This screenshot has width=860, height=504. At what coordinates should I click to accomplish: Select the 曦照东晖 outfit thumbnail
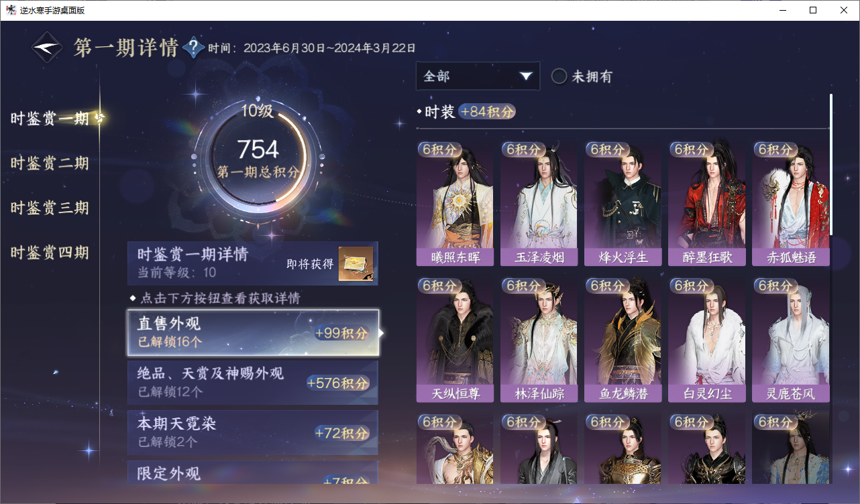pos(455,204)
